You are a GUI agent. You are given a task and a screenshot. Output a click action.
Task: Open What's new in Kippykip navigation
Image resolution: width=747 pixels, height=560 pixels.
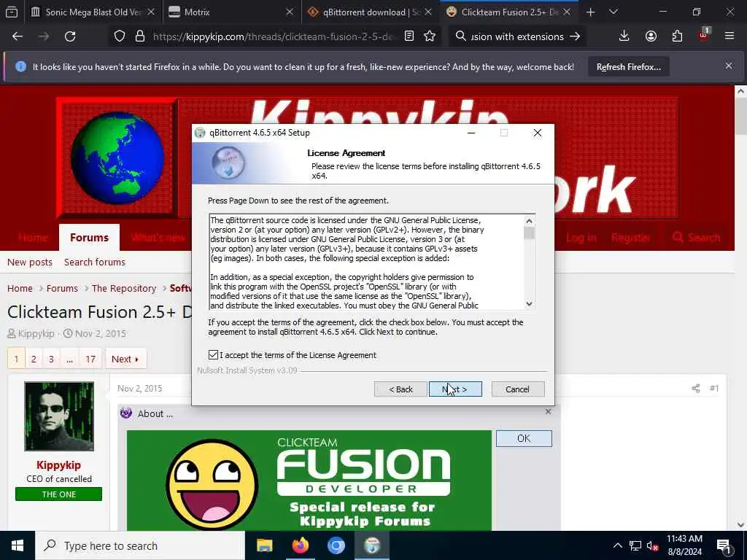tap(158, 237)
